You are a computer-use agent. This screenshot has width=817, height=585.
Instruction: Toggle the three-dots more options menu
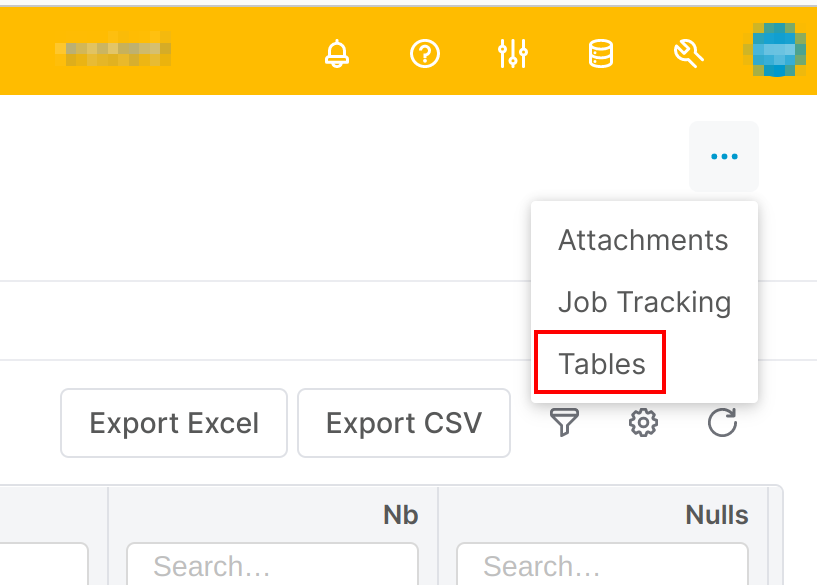coord(724,157)
